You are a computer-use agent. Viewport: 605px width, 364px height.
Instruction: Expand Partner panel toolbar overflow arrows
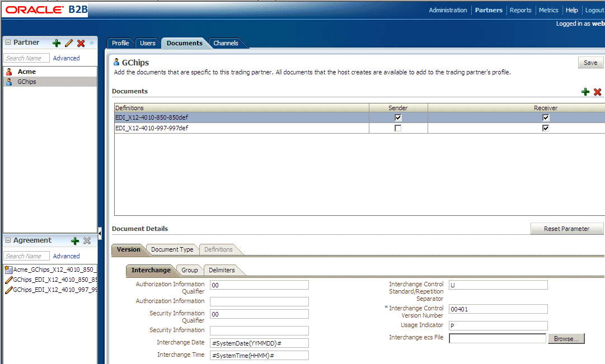92,43
